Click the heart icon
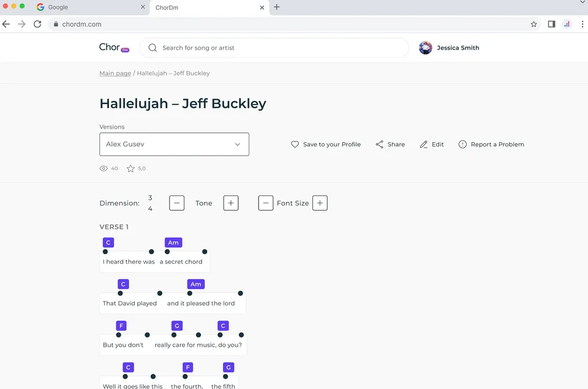This screenshot has width=588, height=389. [x=295, y=145]
